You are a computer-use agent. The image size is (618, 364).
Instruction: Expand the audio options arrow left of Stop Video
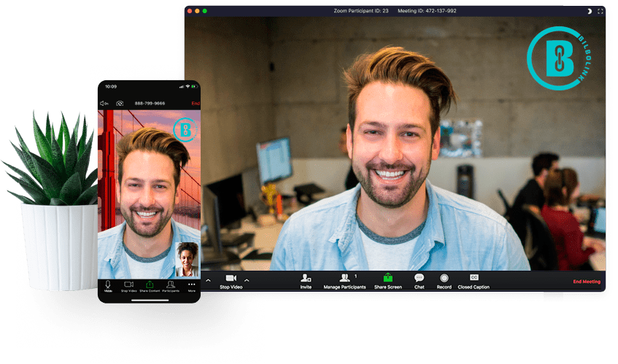coord(208,280)
